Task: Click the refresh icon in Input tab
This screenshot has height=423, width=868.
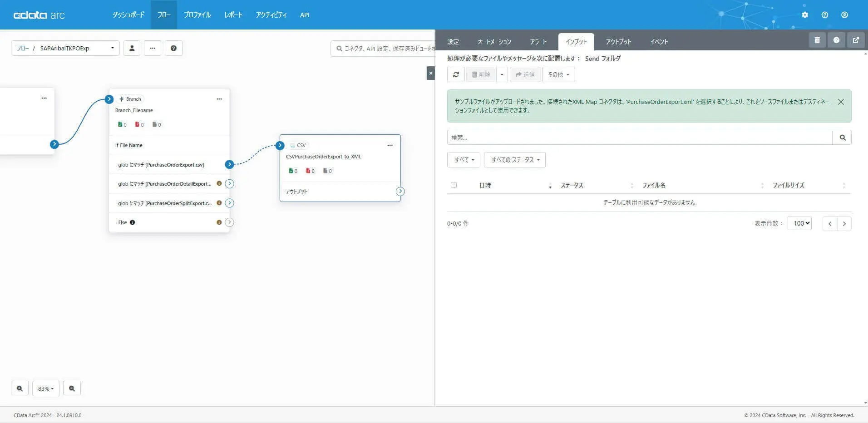Action: coord(456,74)
